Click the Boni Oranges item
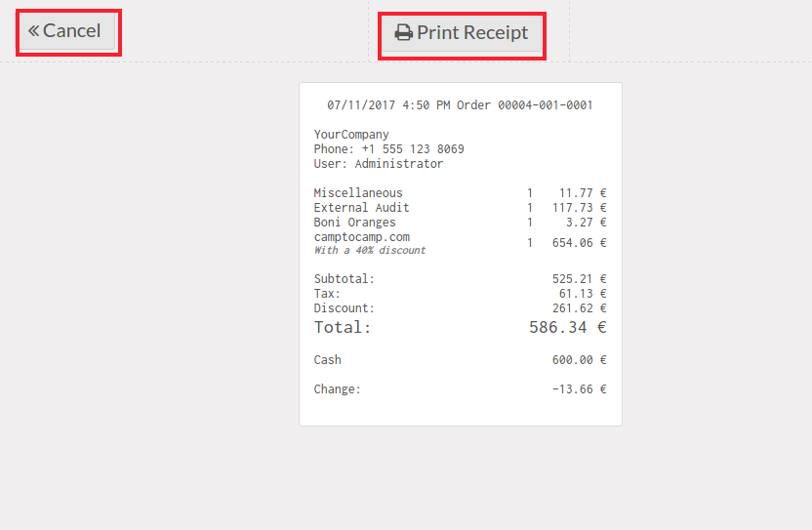 (354, 223)
